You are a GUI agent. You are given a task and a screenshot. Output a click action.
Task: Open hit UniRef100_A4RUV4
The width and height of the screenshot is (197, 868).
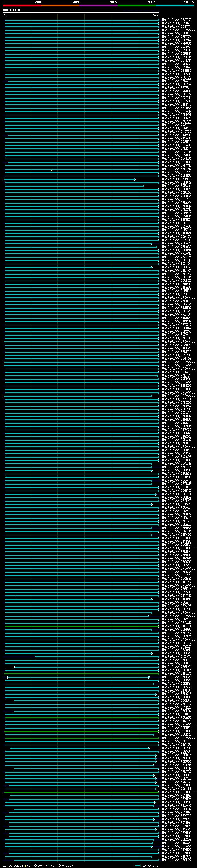point(176,233)
